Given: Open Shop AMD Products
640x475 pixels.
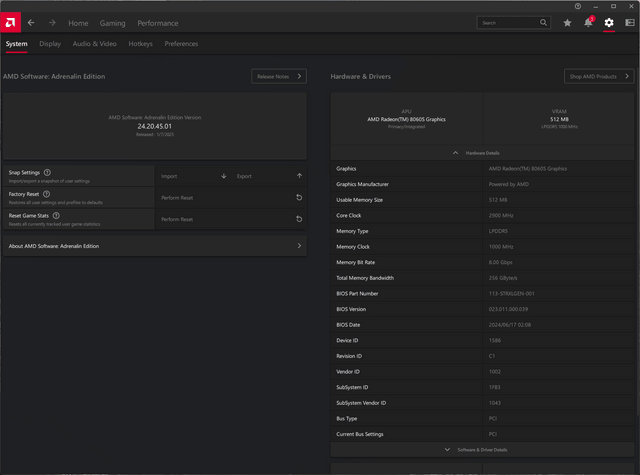Looking at the screenshot, I should point(599,76).
